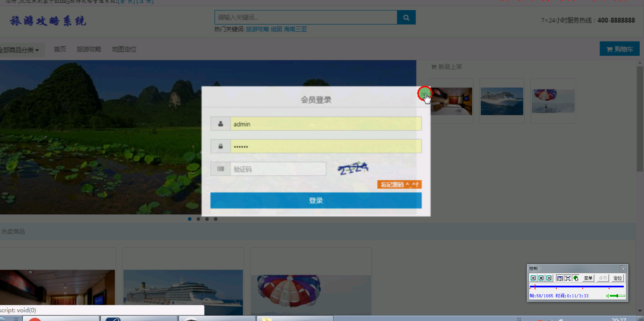
Task: Click the user icon beside username field
Action: (x=220, y=124)
